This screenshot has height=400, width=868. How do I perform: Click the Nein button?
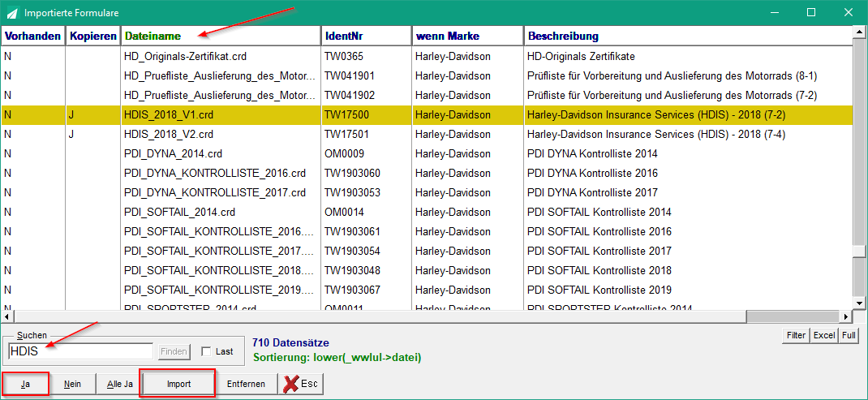pyautogui.click(x=72, y=384)
